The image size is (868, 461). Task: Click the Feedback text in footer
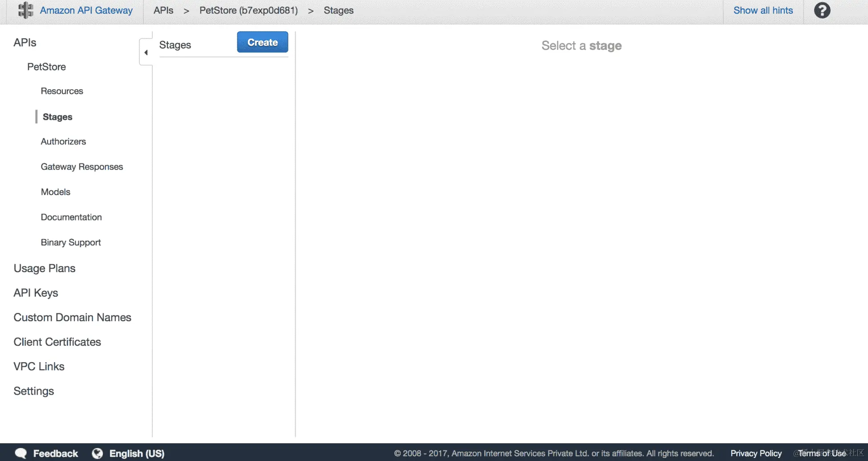[56, 453]
